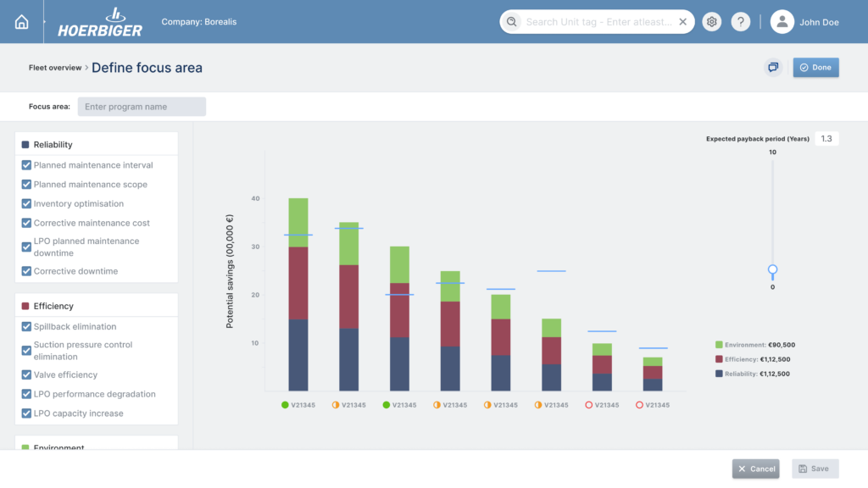The image size is (868, 488).
Task: Open the help question mark icon
Action: 740,22
